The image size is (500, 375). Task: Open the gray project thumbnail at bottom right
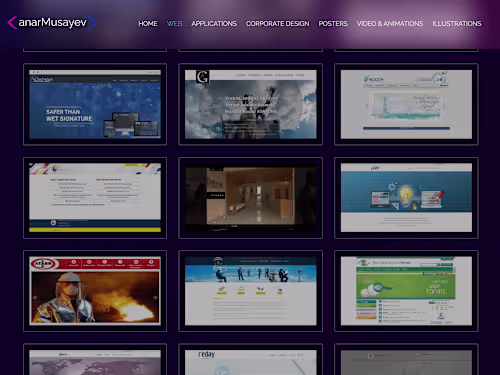pos(406,360)
